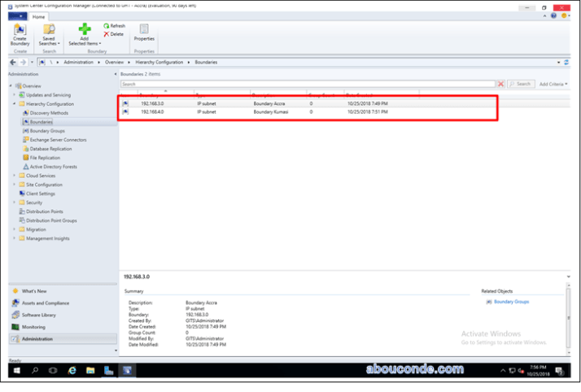
Task: Collapse the Hierarchy Configuration tree node
Action: click(14, 104)
